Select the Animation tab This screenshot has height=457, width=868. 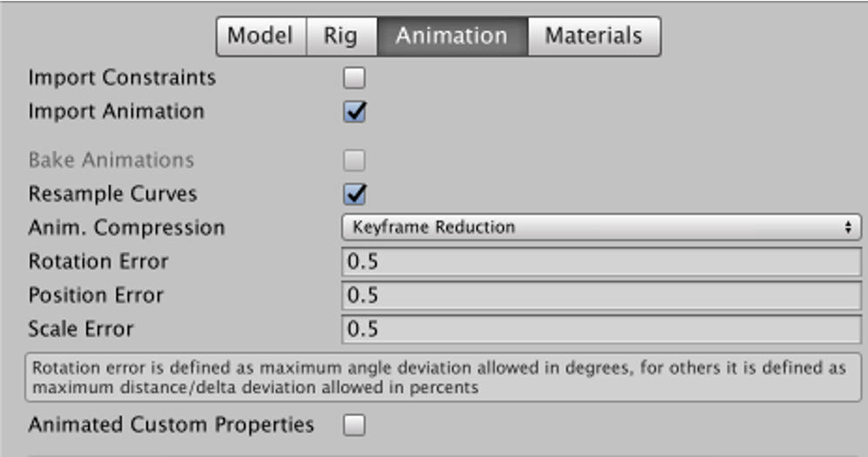click(x=451, y=37)
